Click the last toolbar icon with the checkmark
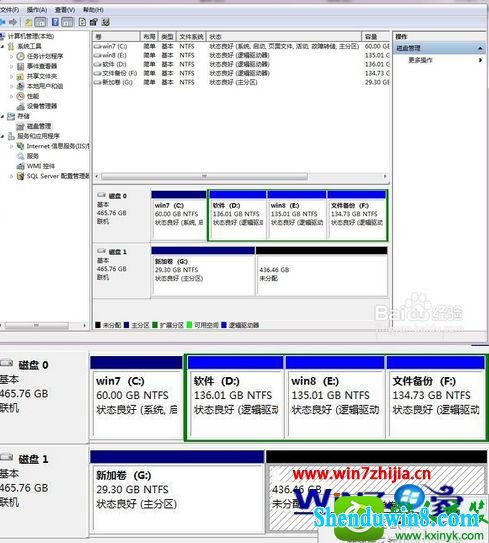The image size is (489, 543). pyautogui.click(x=106, y=23)
